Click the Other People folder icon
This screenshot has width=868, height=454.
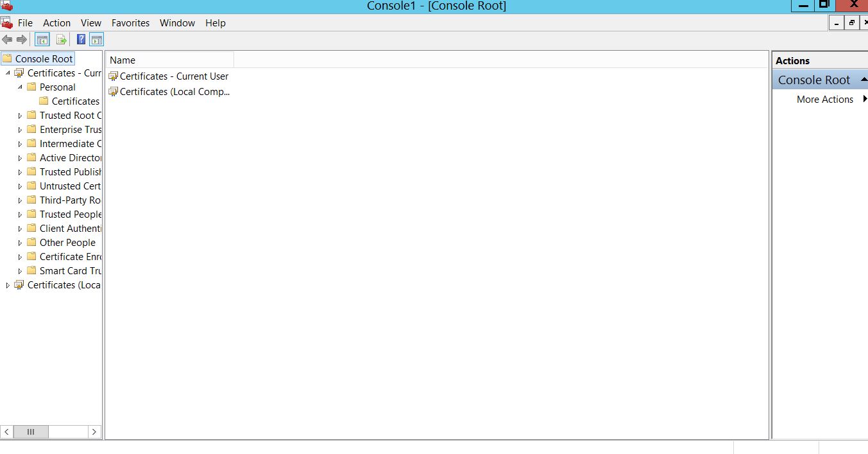[31, 242]
